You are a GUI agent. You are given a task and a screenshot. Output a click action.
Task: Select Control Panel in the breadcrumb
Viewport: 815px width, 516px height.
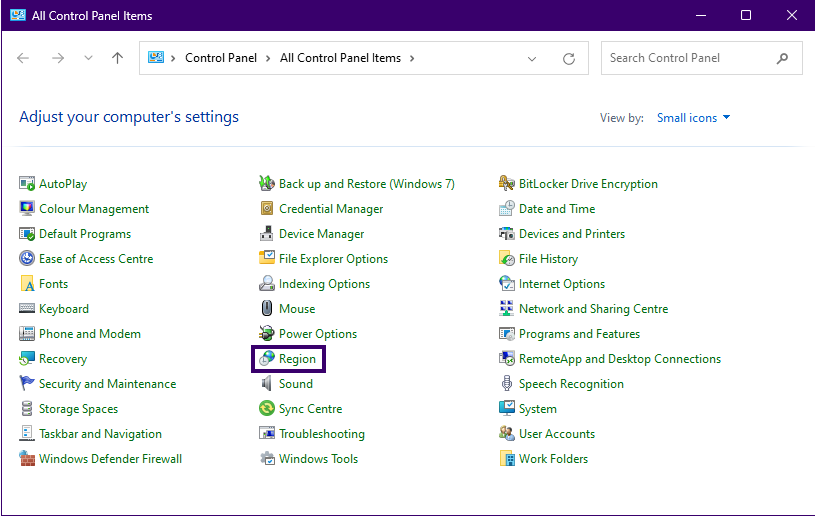pos(221,58)
